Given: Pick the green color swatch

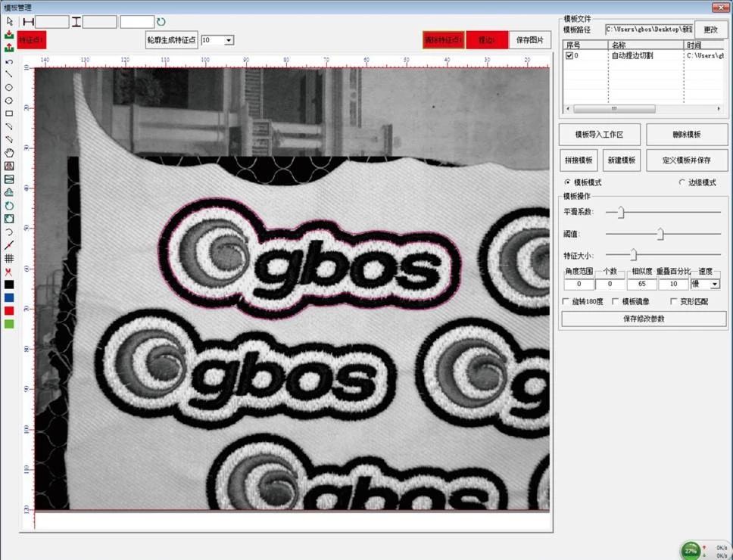Looking at the screenshot, I should 9,324.
